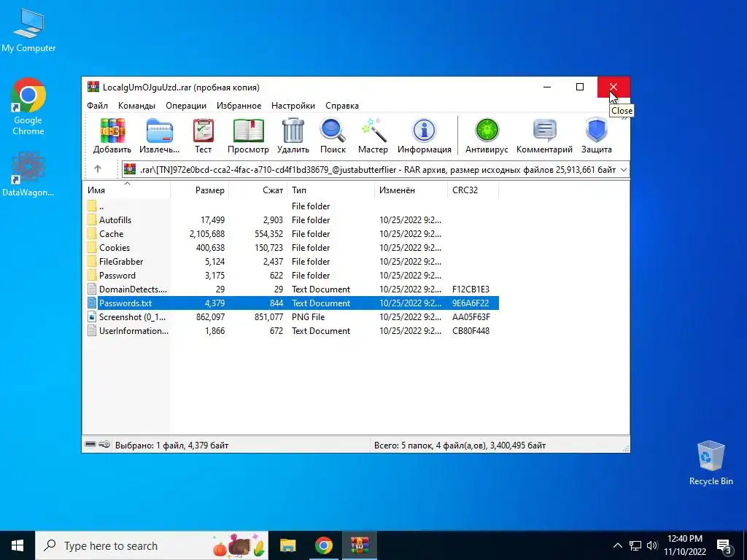This screenshot has height=560, width=747.
Task: Select the UserInformation text file icon
Action: coord(92,331)
